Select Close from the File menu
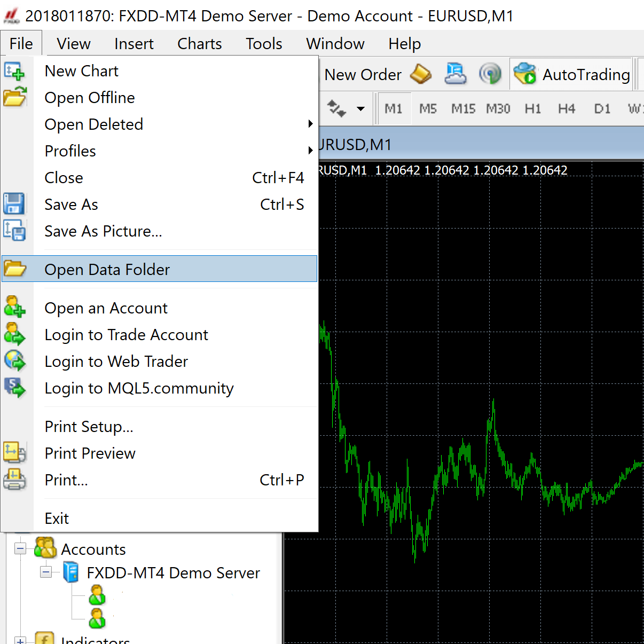The image size is (644, 644). pyautogui.click(x=159, y=178)
